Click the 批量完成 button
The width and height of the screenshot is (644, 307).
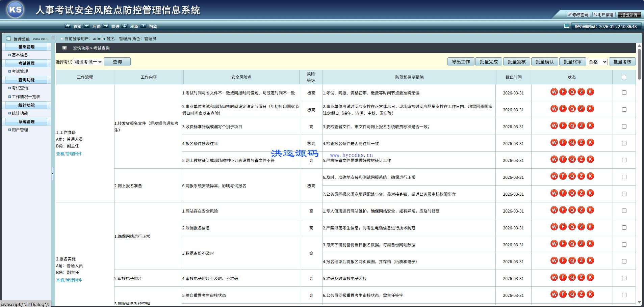[488, 62]
